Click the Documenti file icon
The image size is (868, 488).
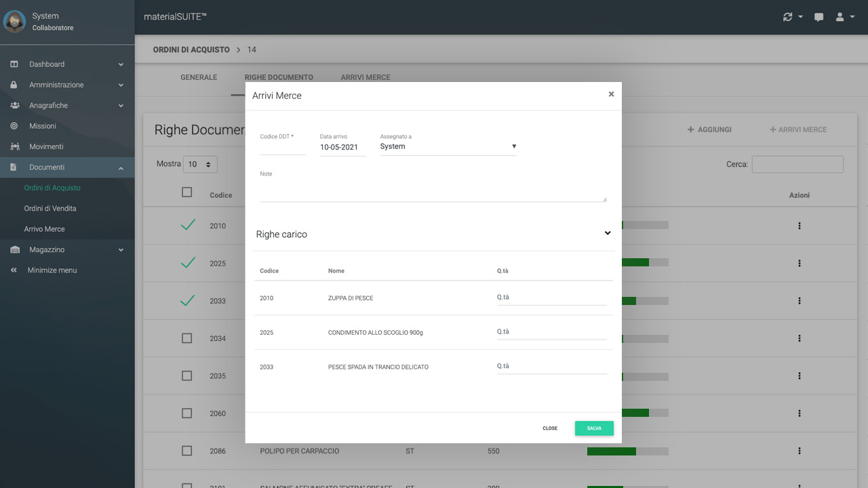pos(14,167)
